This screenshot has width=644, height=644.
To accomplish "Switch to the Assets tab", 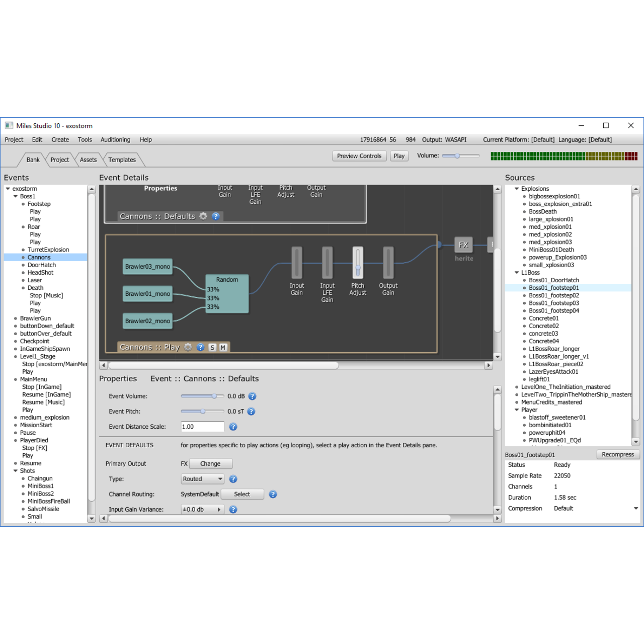I will 88,160.
